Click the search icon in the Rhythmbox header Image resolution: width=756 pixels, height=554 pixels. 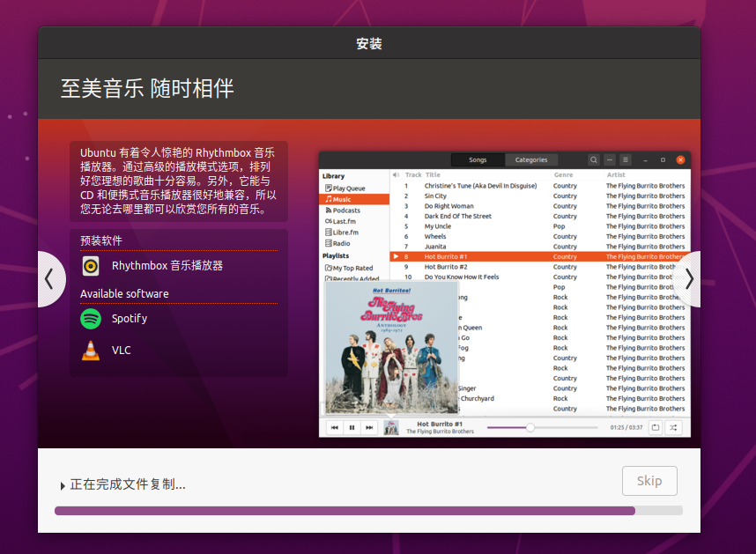coord(594,160)
